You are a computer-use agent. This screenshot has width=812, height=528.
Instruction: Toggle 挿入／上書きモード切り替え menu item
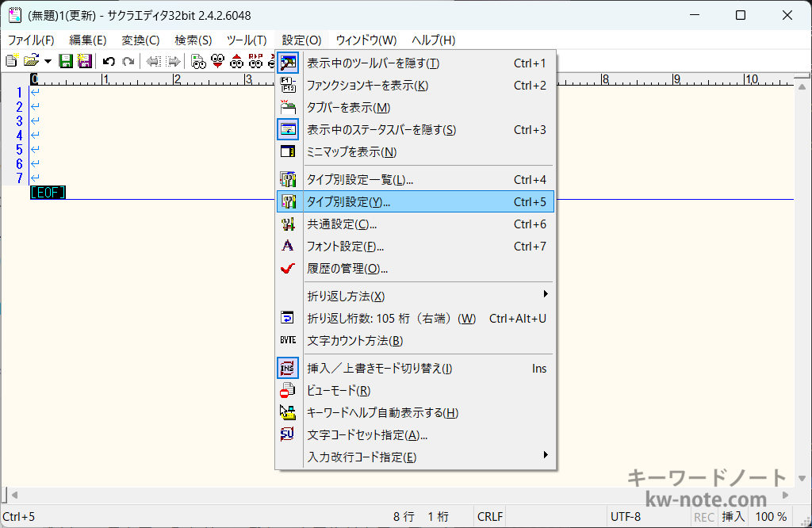[x=379, y=369]
